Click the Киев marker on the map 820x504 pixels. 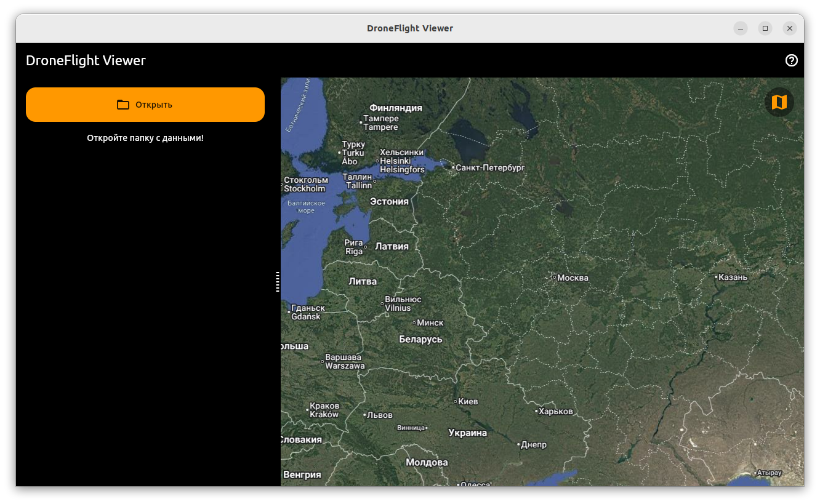click(x=456, y=401)
